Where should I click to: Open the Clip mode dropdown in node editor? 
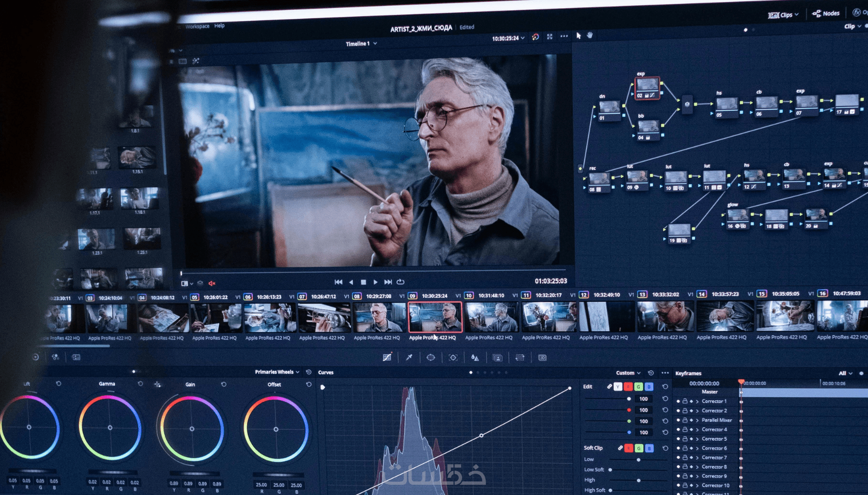coord(852,27)
